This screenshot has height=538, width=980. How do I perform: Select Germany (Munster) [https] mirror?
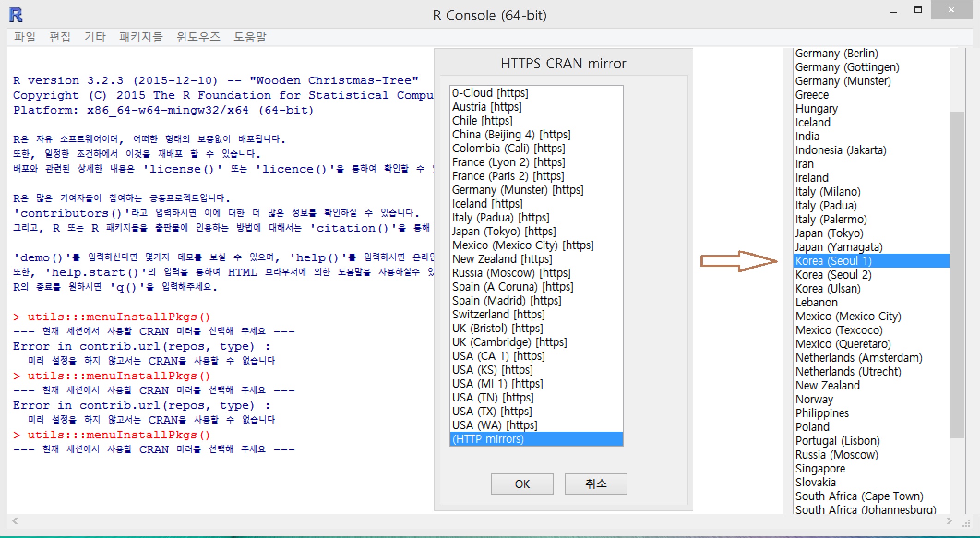pyautogui.click(x=537, y=190)
